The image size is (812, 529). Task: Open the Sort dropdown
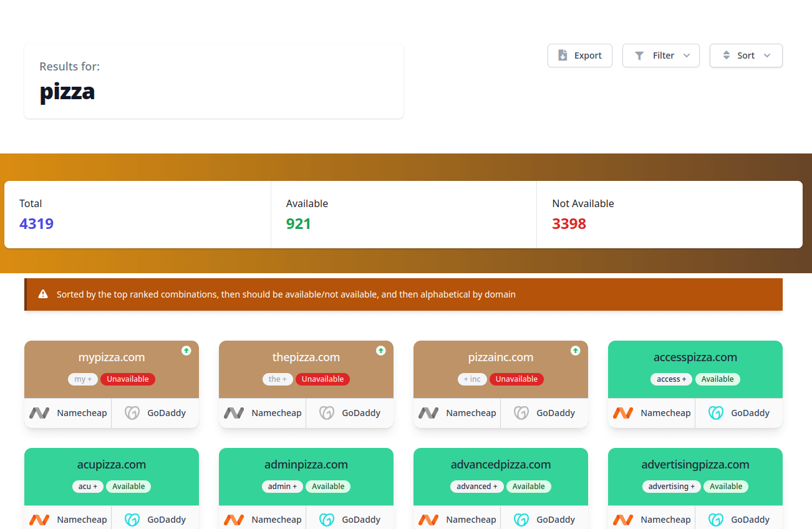[746, 56]
